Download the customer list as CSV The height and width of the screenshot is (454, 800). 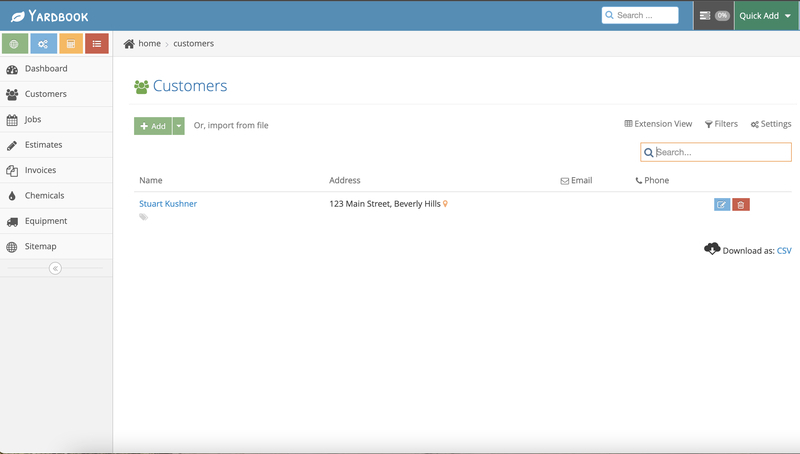coord(784,251)
